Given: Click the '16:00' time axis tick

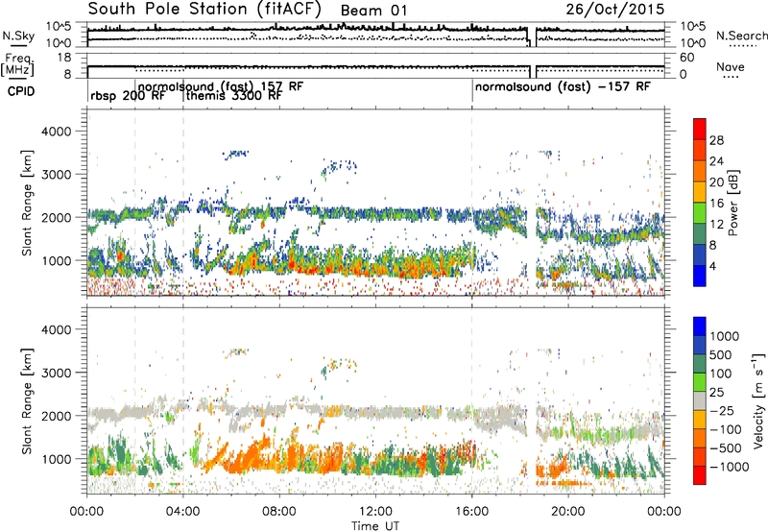Looking at the screenshot, I should point(471,512).
